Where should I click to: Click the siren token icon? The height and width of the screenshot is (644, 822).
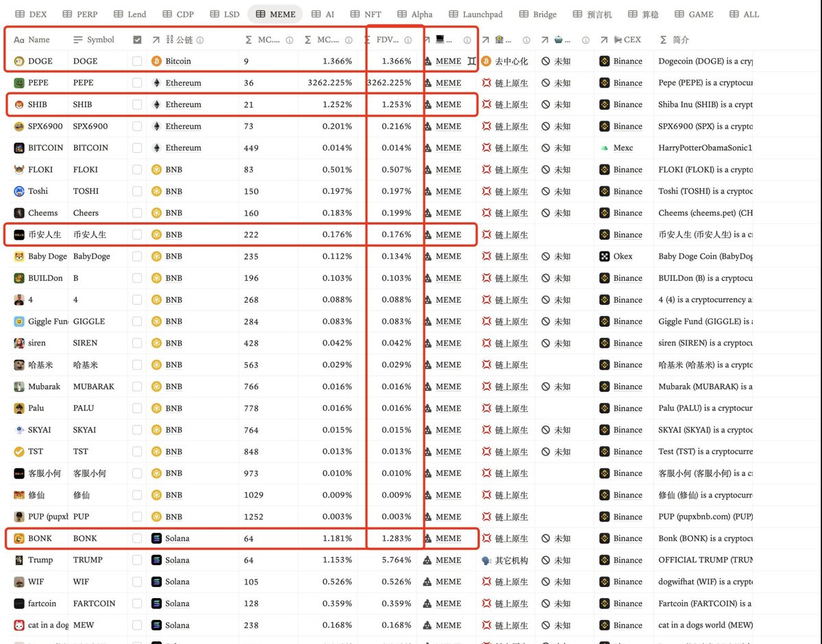pyautogui.click(x=19, y=343)
